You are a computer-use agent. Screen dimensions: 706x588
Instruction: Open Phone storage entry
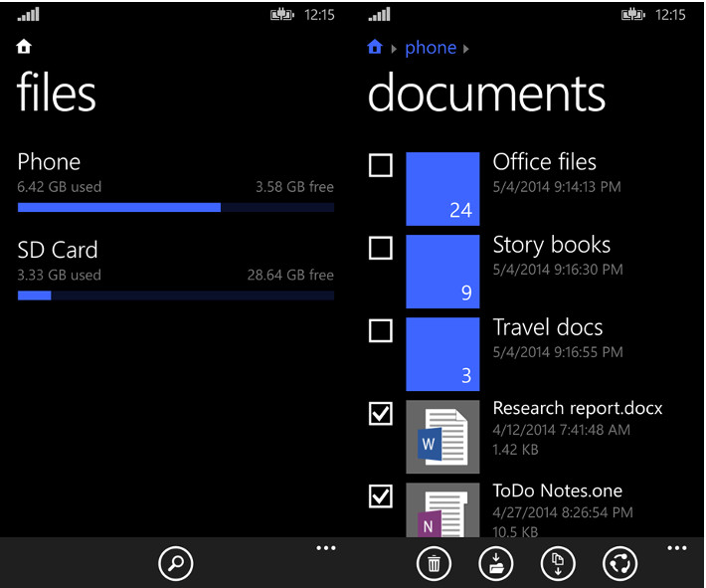[176, 181]
